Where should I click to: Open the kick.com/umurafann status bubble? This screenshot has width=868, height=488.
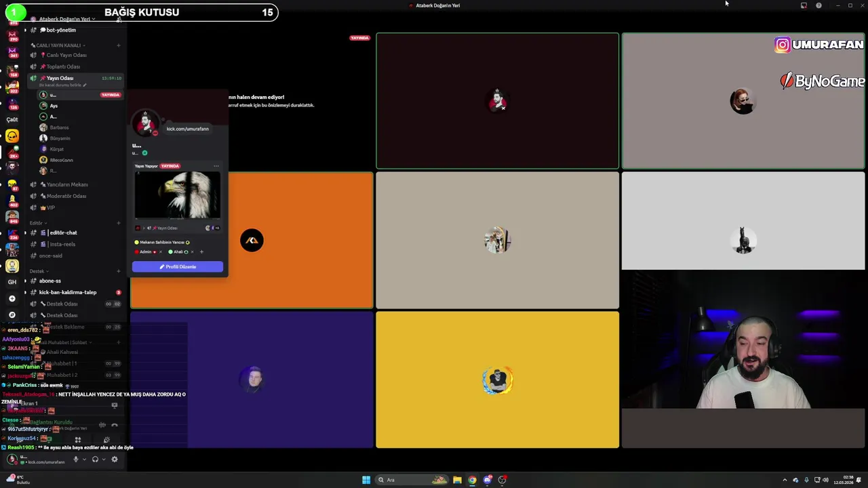pos(187,129)
